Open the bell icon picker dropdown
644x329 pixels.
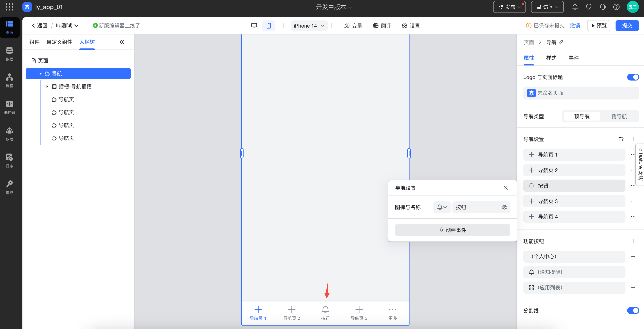(x=442, y=207)
